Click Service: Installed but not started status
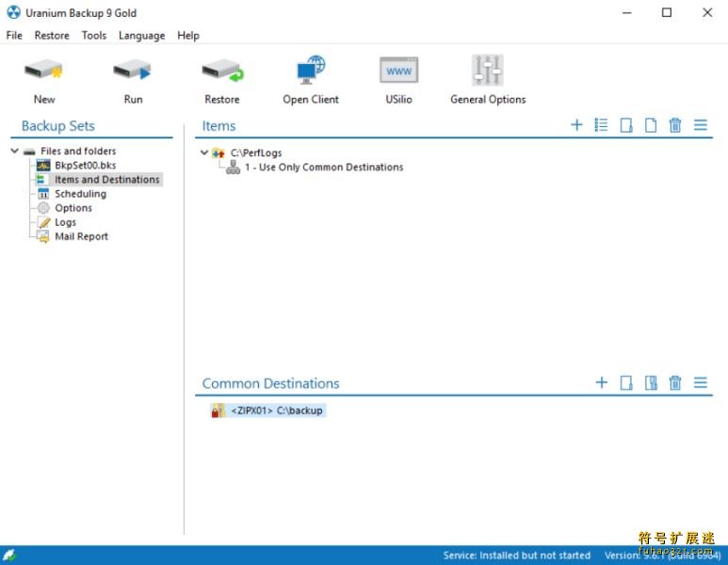This screenshot has width=728, height=565. [517, 556]
